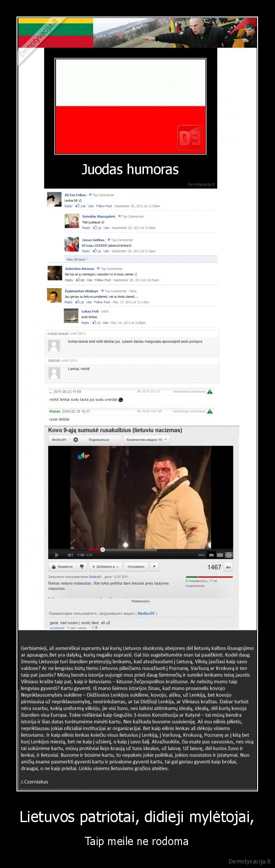Click the Lietuvos patriotai, didieji mylėtojai caption
The width and height of the screenshot is (275, 868).
[x=137, y=818]
